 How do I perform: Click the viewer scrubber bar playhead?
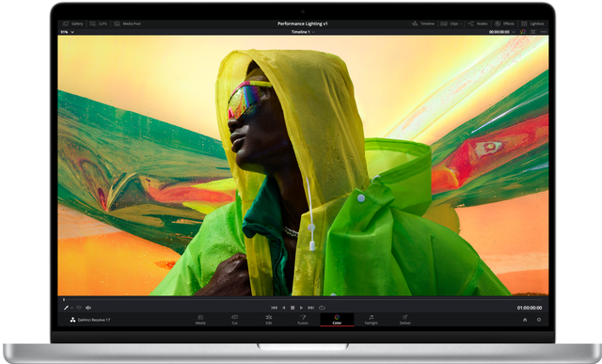point(64,299)
